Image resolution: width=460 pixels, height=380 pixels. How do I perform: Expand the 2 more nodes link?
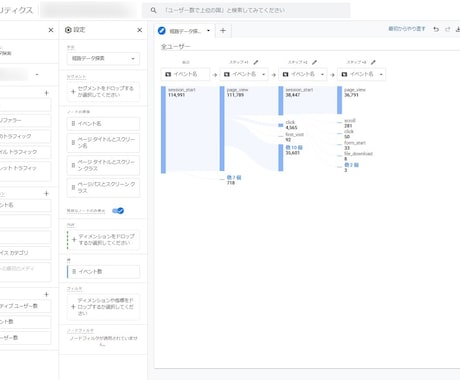point(352,165)
